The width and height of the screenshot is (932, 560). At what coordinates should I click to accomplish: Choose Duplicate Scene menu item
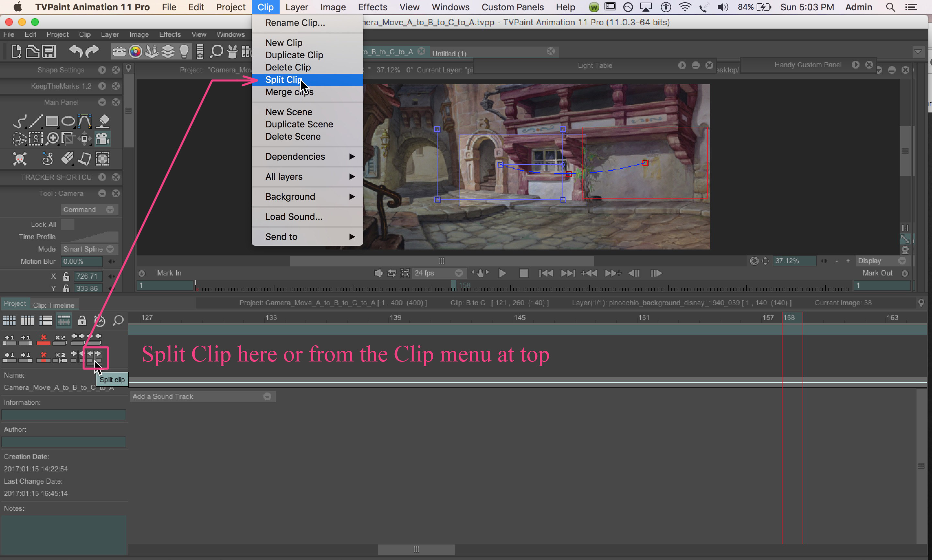click(307, 124)
